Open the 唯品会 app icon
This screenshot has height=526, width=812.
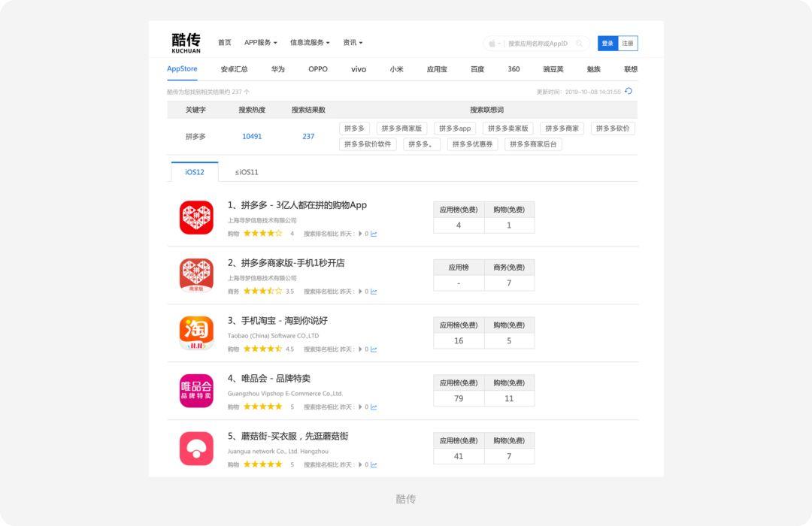[x=196, y=391]
